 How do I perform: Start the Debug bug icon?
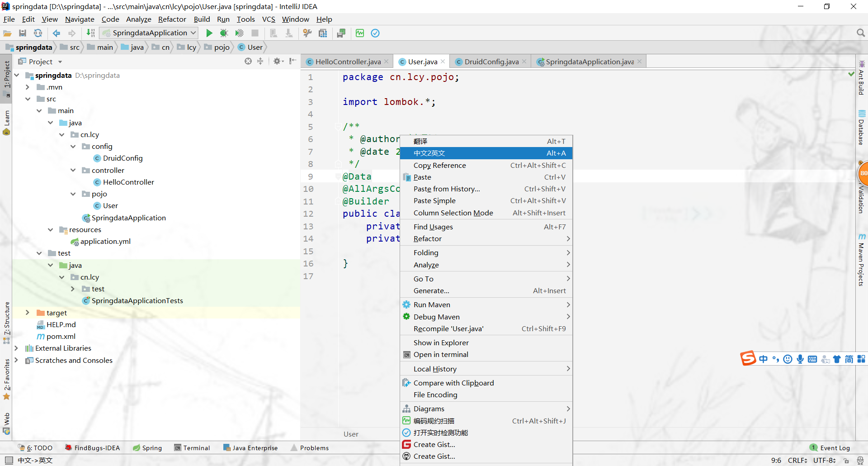point(224,33)
